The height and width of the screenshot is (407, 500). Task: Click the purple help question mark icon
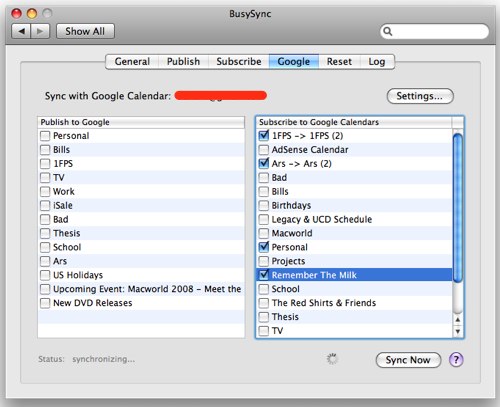pos(456,360)
